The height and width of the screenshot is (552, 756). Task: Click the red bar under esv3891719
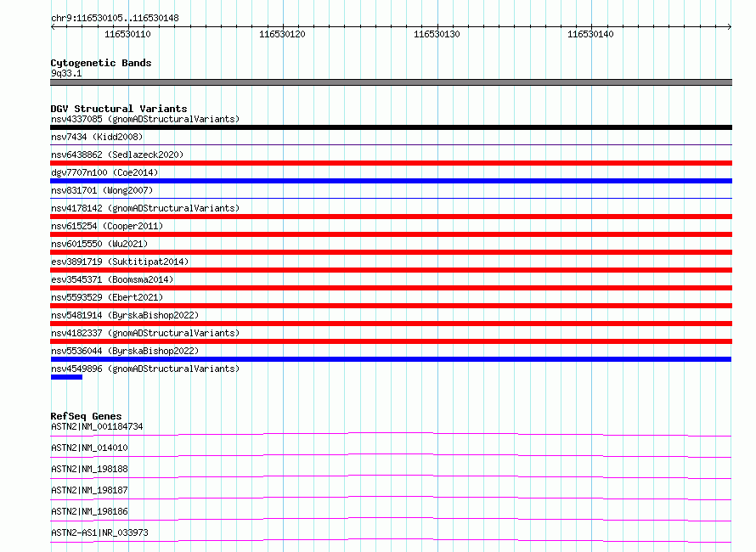391,270
